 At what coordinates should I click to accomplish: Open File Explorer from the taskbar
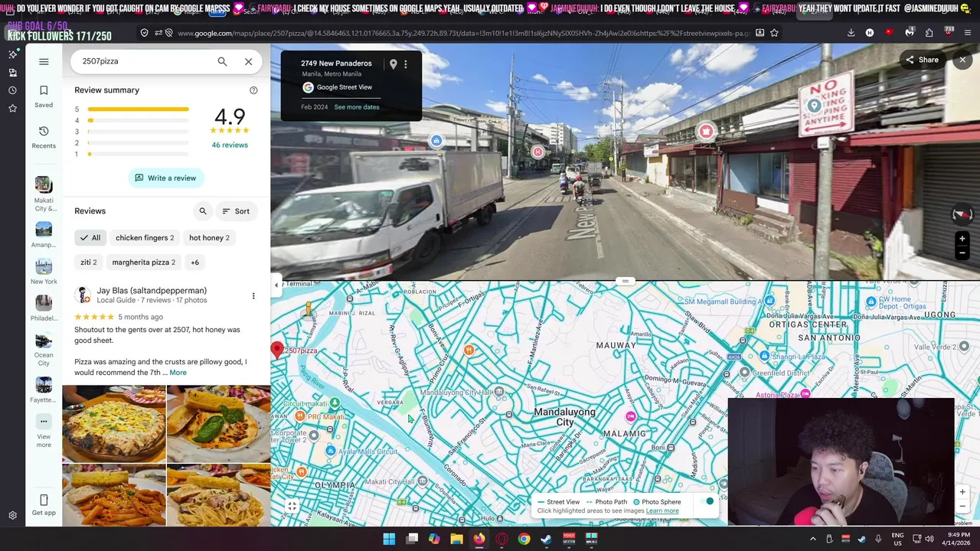coord(456,539)
